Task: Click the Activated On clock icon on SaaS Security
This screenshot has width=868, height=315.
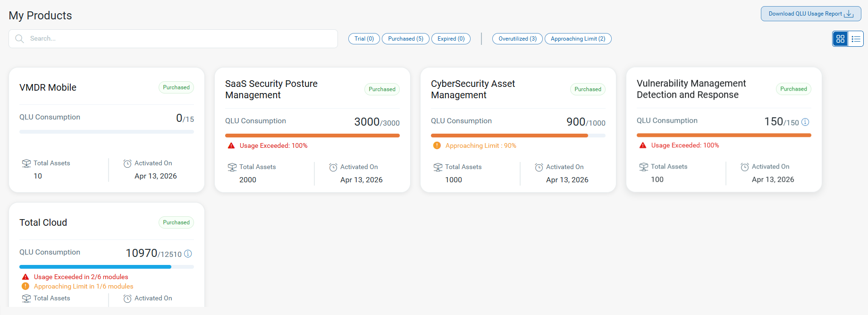Action: pos(333,167)
